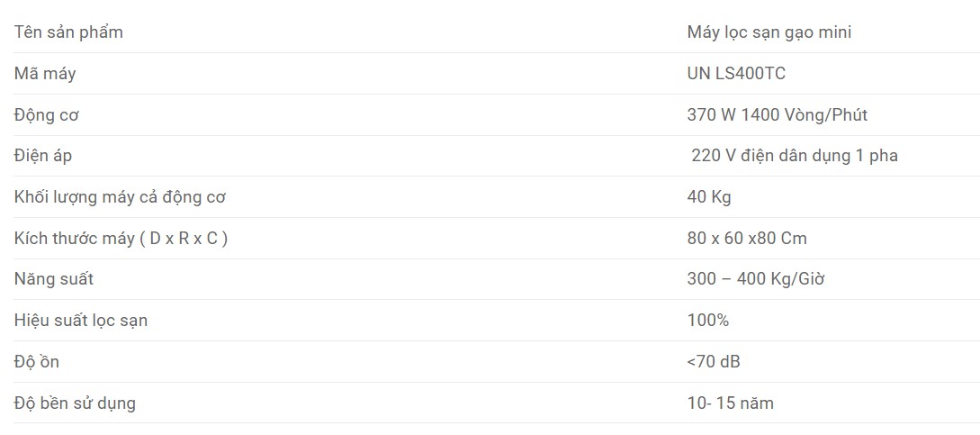Screen dimensions: 980x435
Task: Click the 'Máy lọc sạn gạo mini' value
Action: pyautogui.click(x=769, y=32)
